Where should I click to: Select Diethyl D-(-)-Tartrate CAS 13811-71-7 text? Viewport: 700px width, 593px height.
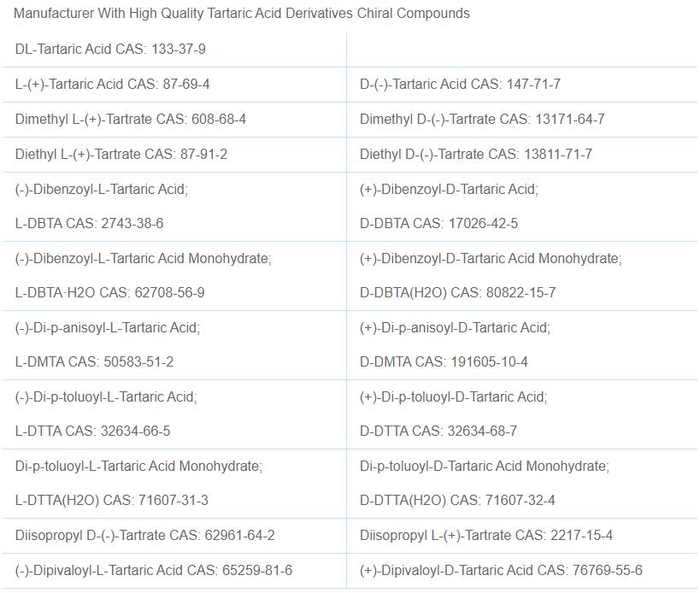point(475,155)
